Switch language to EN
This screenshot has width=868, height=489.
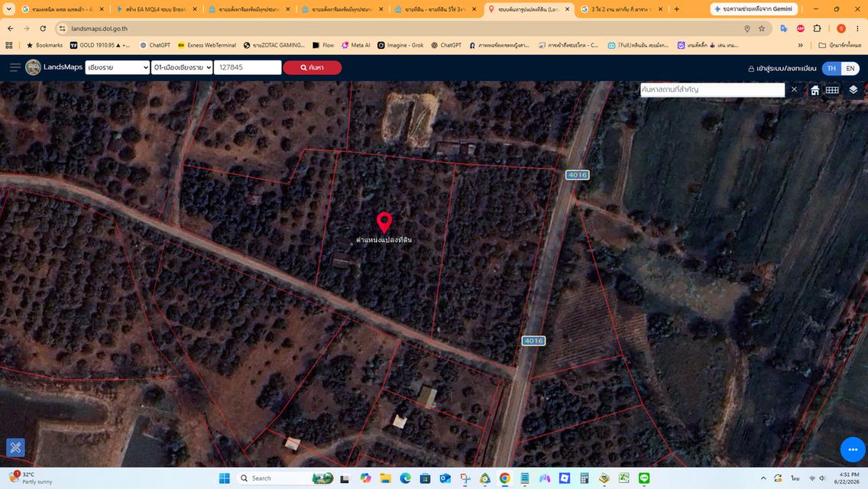(850, 68)
